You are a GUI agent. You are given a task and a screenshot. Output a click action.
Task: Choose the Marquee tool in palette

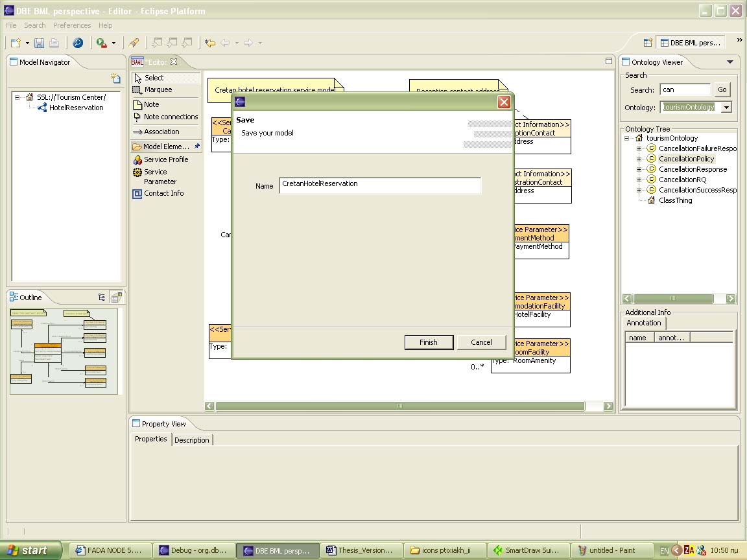[166, 89]
